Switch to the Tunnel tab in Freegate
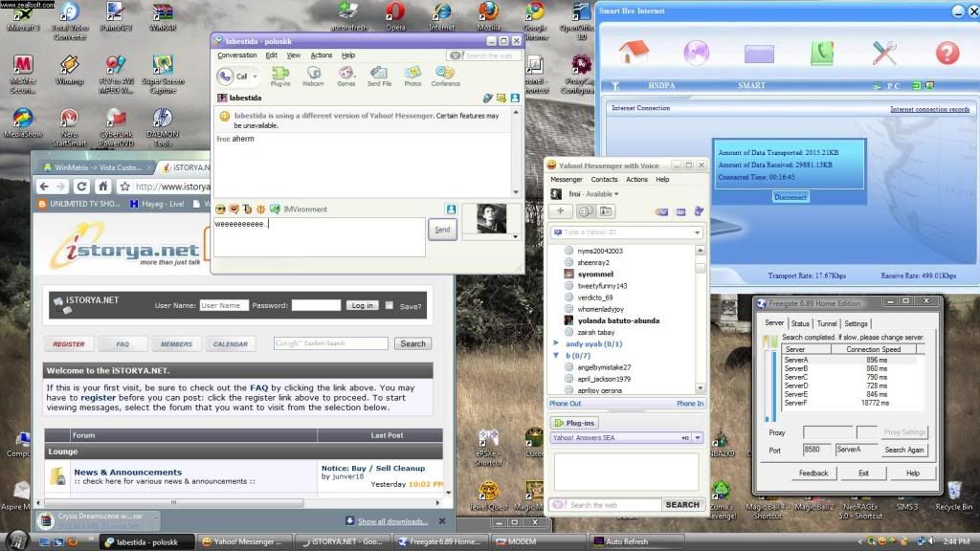The height and width of the screenshot is (551, 980). pyautogui.click(x=827, y=323)
